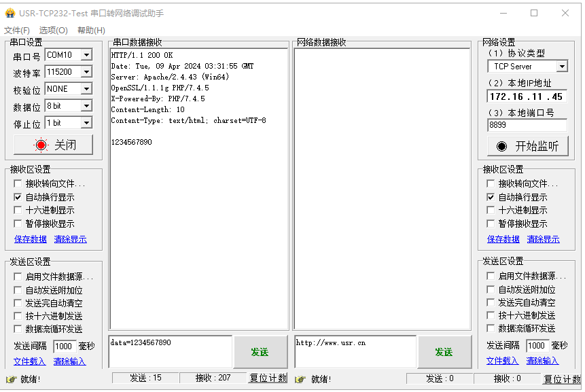This screenshot has width=585, height=392.
Task: Enable serial 暂停接收显示 checkbox
Action: coord(18,224)
